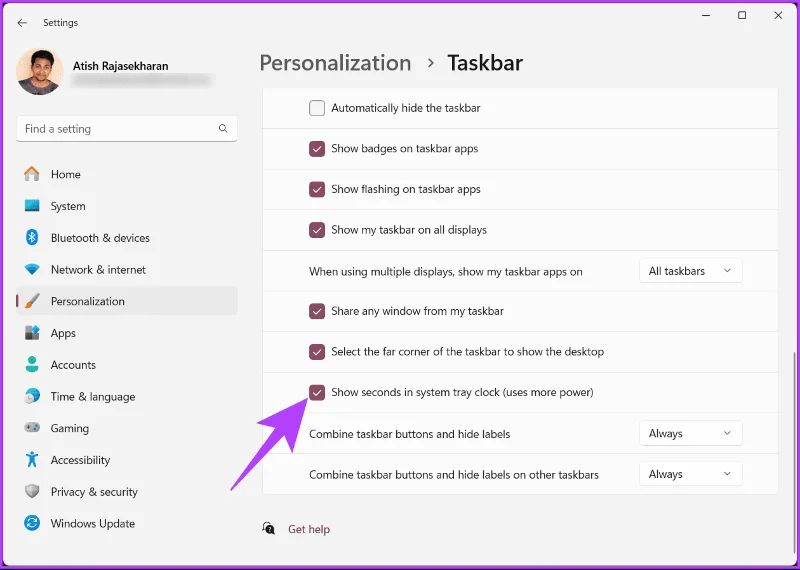This screenshot has width=800, height=570.
Task: Open Windows Update page
Action: click(x=127, y=524)
